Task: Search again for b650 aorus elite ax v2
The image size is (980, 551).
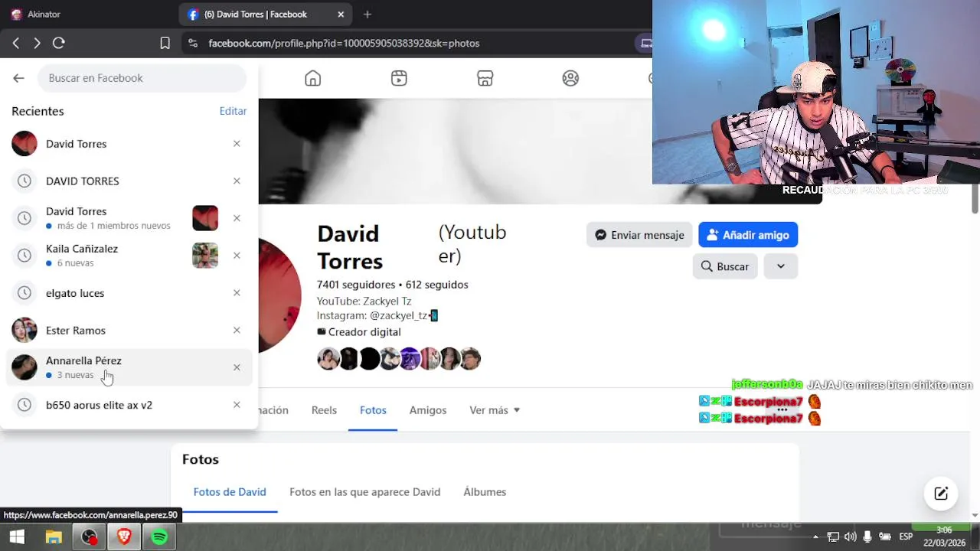Action: pos(129,405)
